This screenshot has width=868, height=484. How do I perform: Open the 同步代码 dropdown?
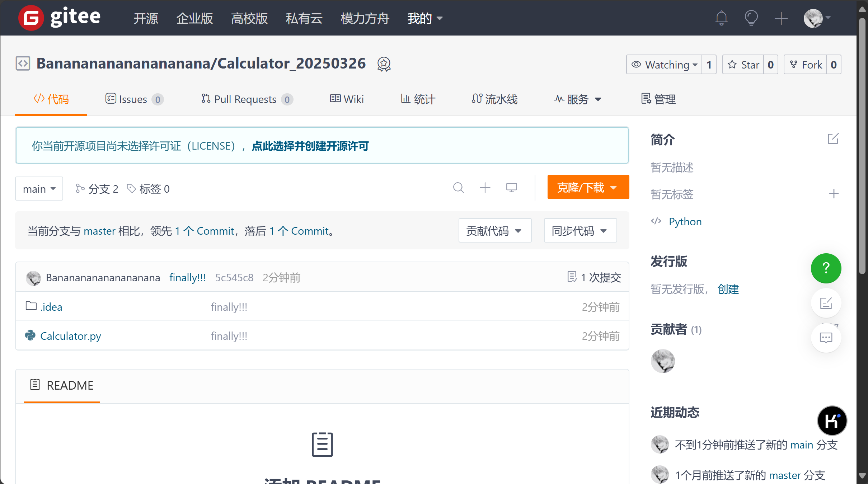click(580, 231)
